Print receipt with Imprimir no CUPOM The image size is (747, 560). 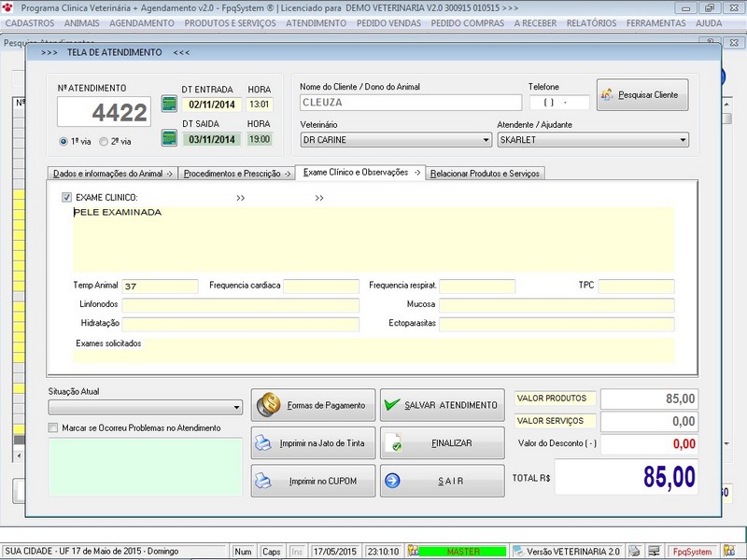coord(313,481)
